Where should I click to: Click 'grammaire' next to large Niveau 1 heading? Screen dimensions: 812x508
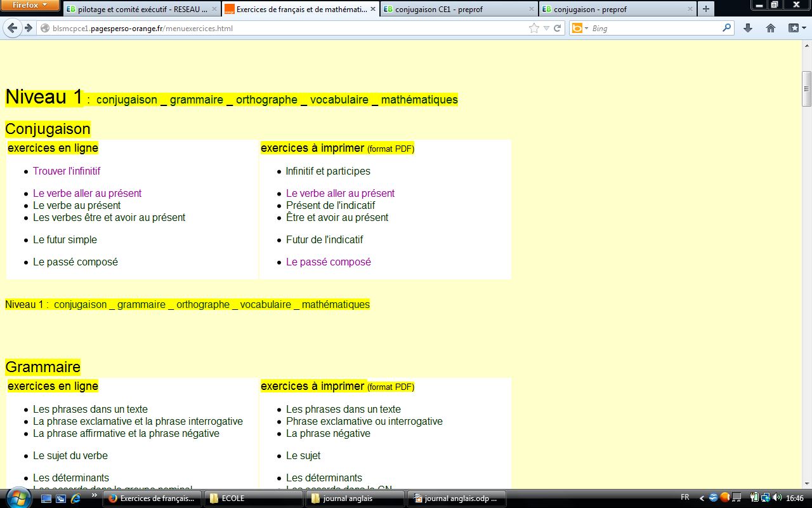point(196,100)
